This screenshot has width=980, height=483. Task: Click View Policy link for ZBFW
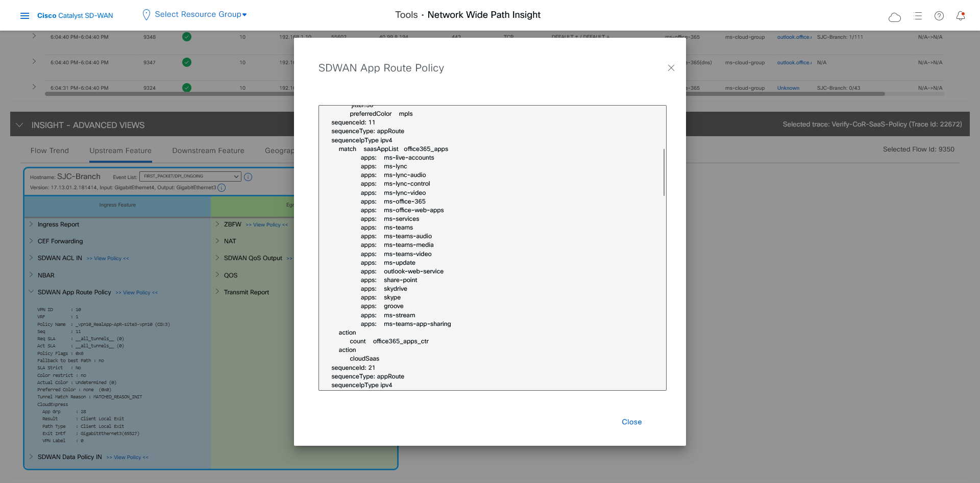point(267,225)
